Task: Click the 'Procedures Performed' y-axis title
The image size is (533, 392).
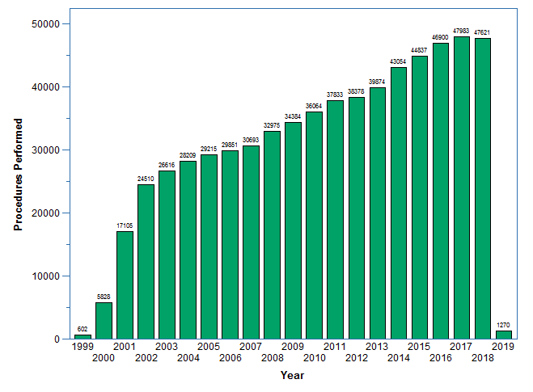Action: point(19,175)
